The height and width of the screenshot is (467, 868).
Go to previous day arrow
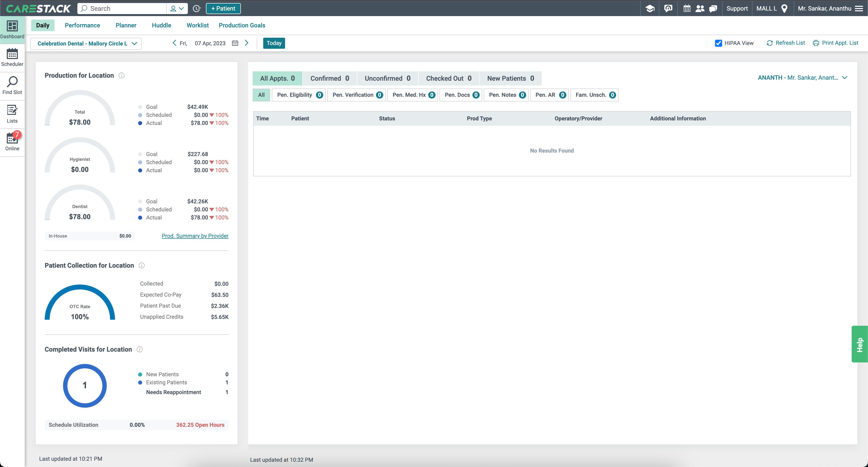click(x=174, y=43)
